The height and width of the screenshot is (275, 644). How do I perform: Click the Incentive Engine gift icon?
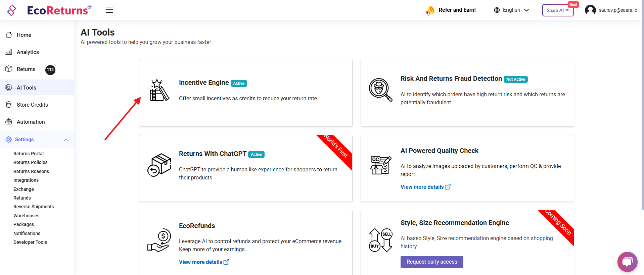click(159, 90)
